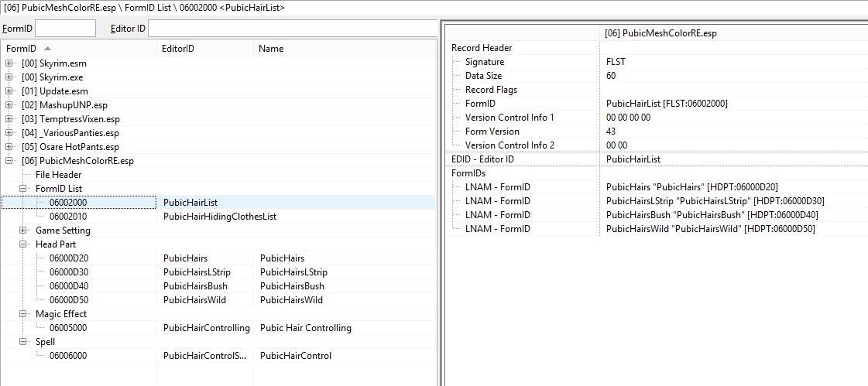The width and height of the screenshot is (868, 386).
Task: Expand the Game Setting group
Action: pos(22,230)
